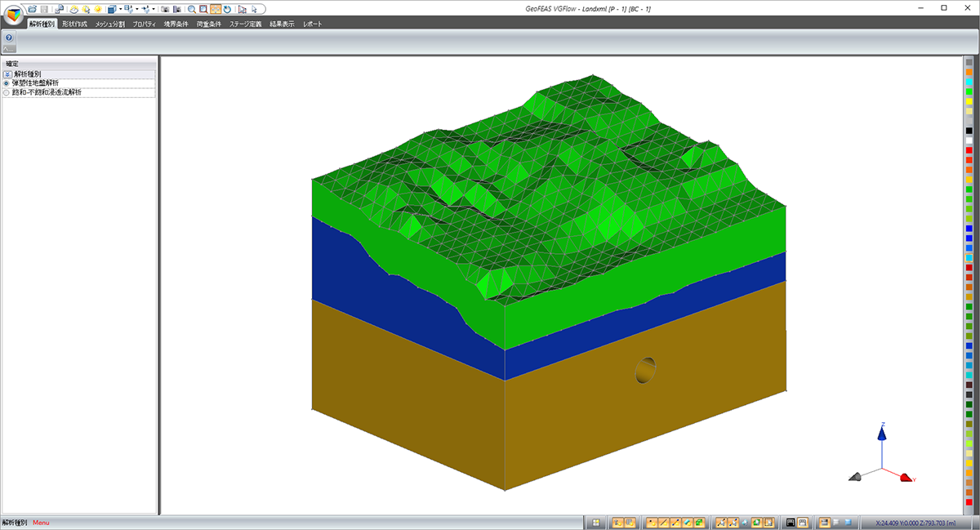The image size is (980, 530).
Task: Click the red Menu text in the status bar
Action: click(41, 523)
